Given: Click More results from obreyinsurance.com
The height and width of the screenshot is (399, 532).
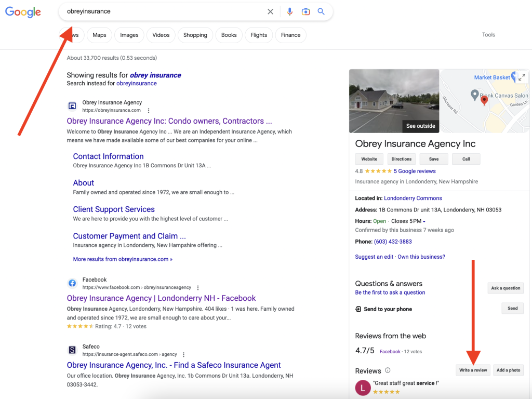Looking at the screenshot, I should point(123,259).
